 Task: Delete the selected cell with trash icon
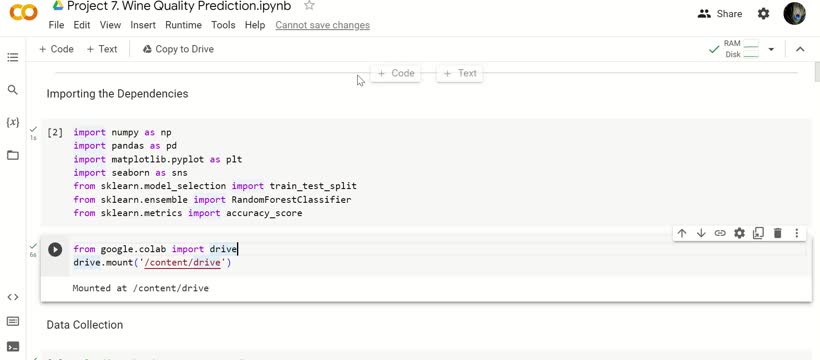pyautogui.click(x=778, y=233)
